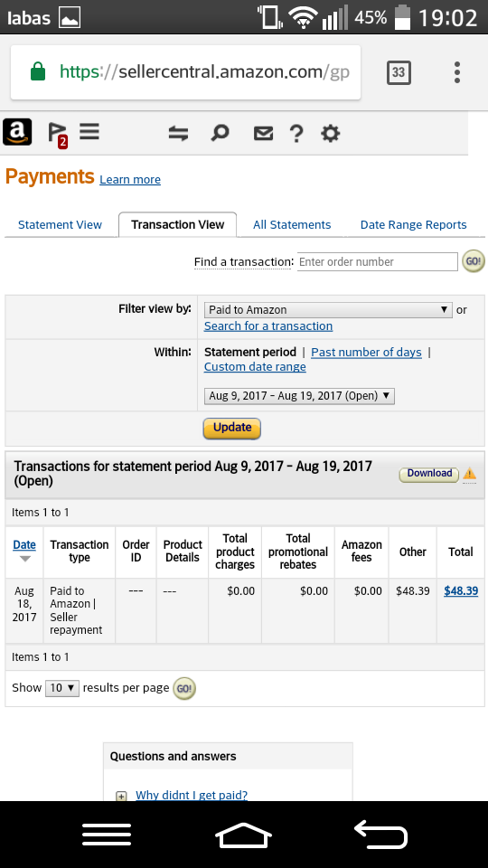Expand the Paid to Amazon filter dropdown
488x868 pixels.
click(x=328, y=310)
